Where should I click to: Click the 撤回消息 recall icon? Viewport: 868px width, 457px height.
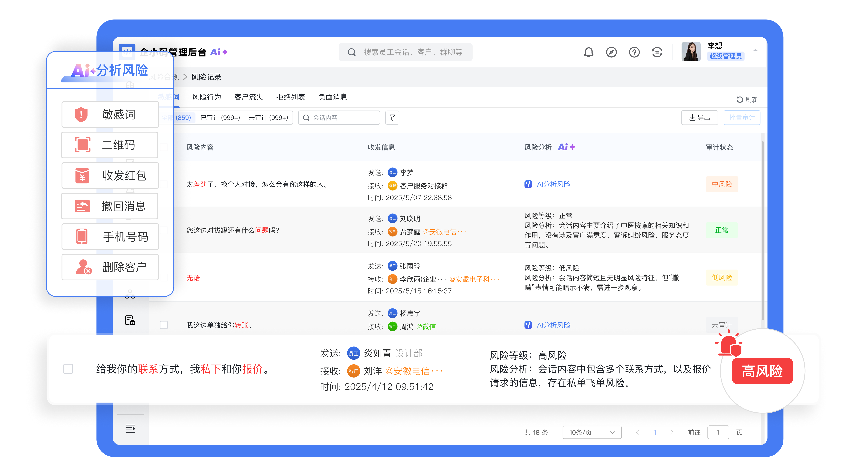[82, 206]
